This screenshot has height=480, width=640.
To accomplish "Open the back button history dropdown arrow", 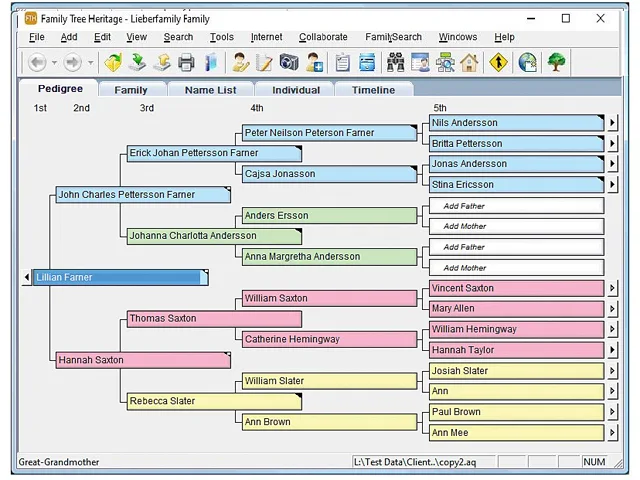I will pos(54,63).
